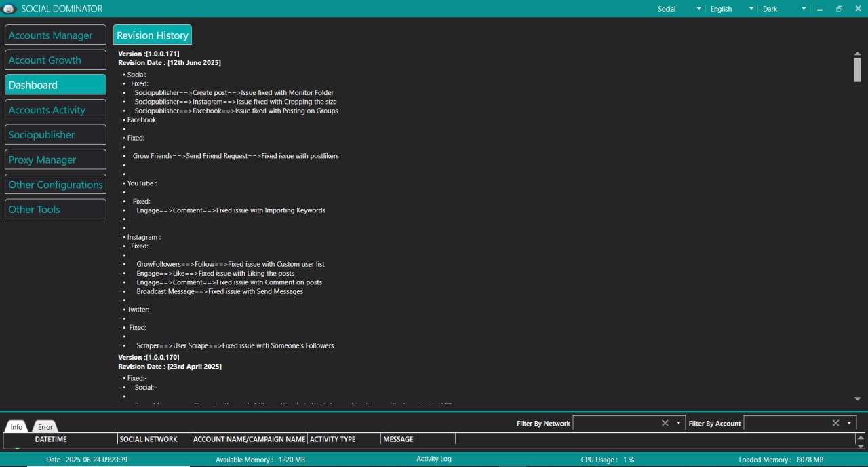Click the activity log scroll up arrow
Viewport: 868px width, 467px height.
(x=861, y=438)
